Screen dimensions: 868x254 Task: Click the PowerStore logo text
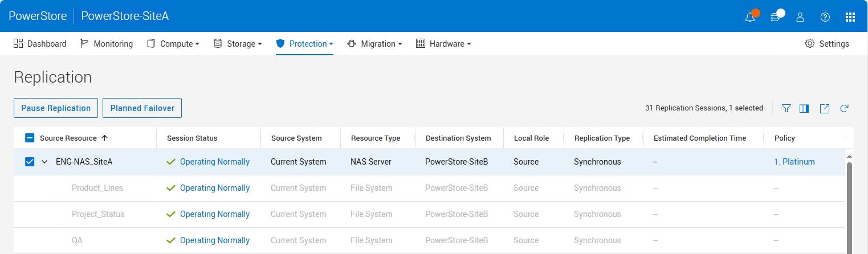37,16
